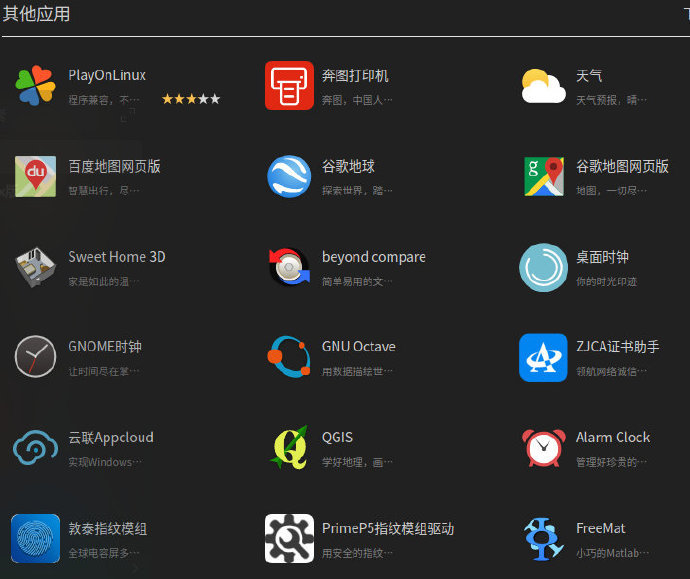
Task: Click the 桌面时钟 title text
Action: click(602, 257)
